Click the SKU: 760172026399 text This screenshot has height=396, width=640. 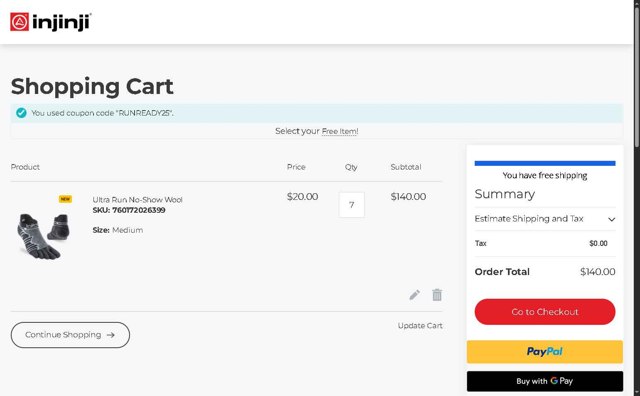pyautogui.click(x=129, y=210)
